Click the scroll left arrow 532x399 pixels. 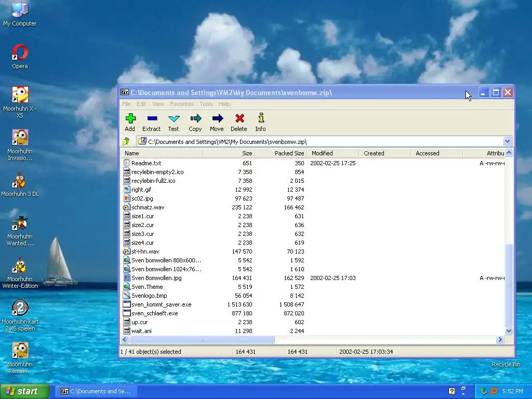pos(125,339)
